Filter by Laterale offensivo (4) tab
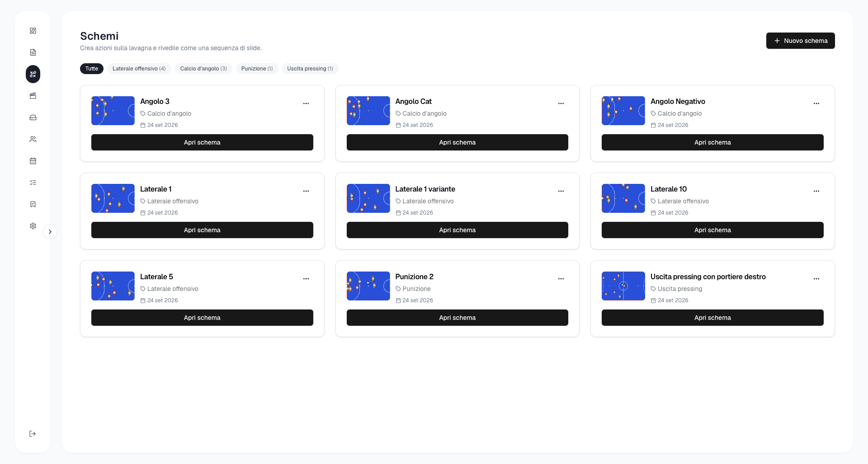Viewport: 868px width, 464px height. [139, 69]
